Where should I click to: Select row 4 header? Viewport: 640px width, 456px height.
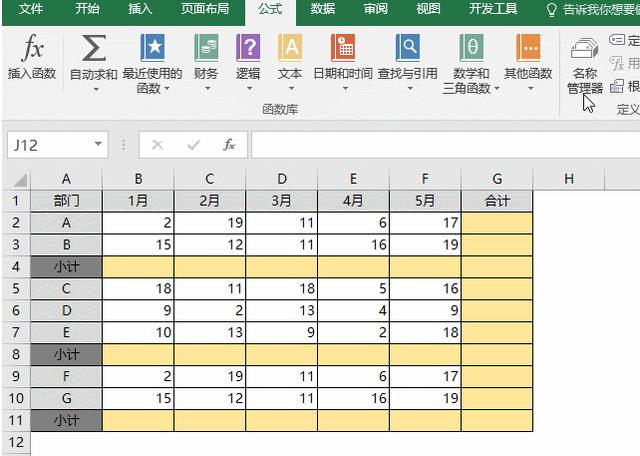[16, 267]
